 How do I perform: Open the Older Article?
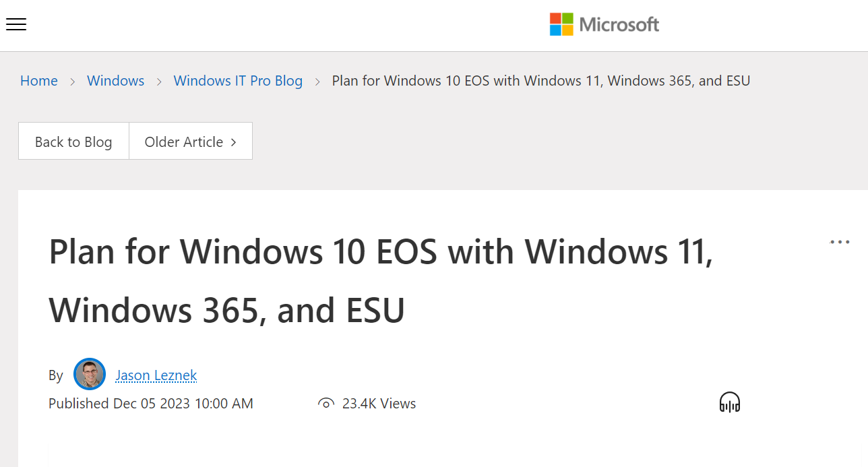pos(184,142)
